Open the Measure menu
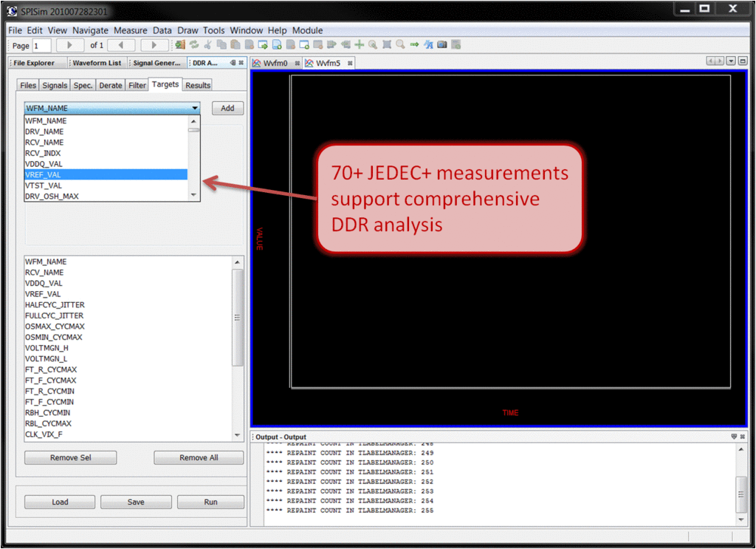Viewport: 756px width, 549px height. coord(131,30)
